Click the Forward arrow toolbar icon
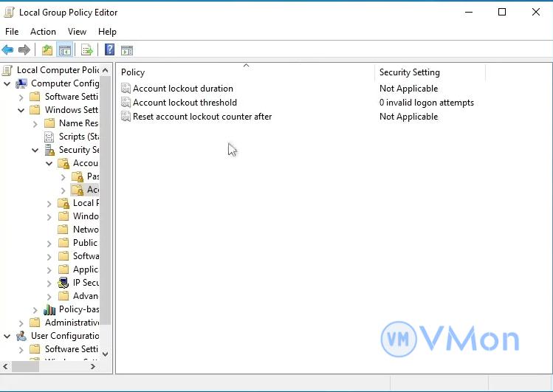 click(x=24, y=49)
